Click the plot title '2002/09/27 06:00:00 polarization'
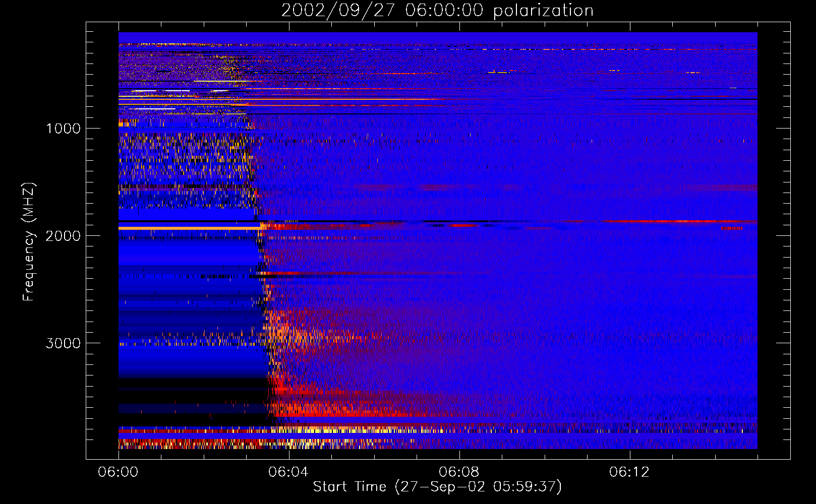This screenshot has width=816, height=504. point(437,10)
